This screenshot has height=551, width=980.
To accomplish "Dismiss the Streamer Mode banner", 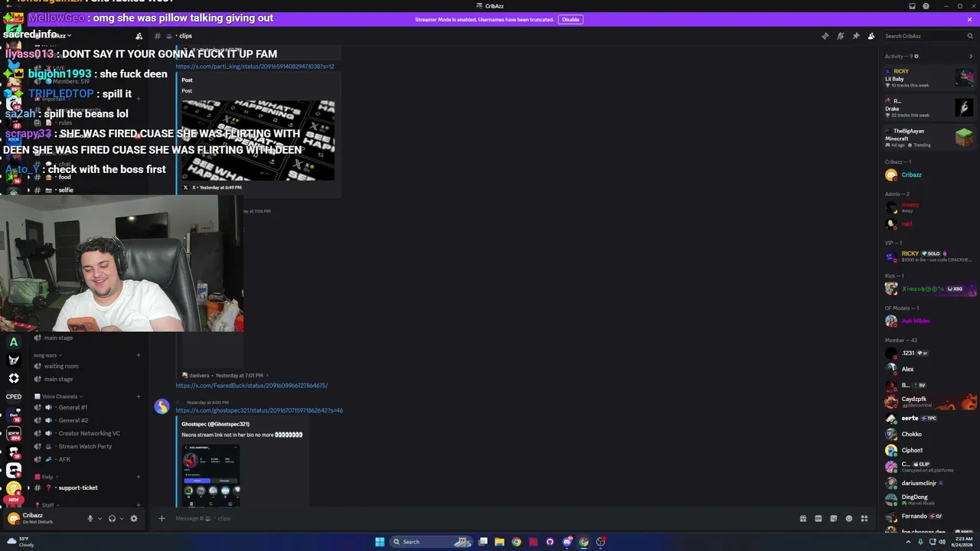I will click(x=969, y=19).
